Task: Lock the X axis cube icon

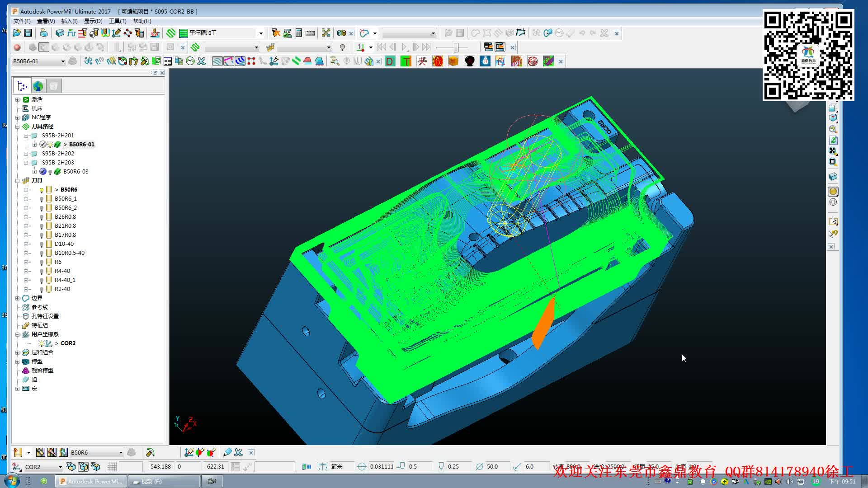Action: pos(71,467)
